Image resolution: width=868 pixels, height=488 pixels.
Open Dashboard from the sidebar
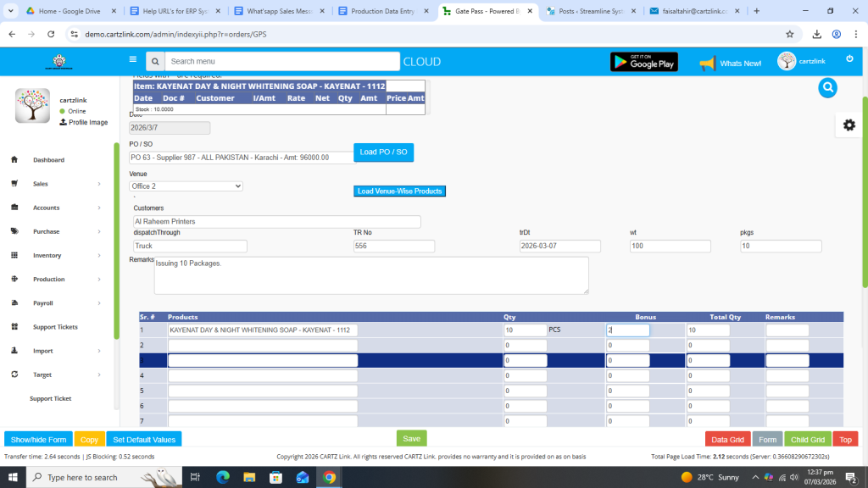click(48, 160)
